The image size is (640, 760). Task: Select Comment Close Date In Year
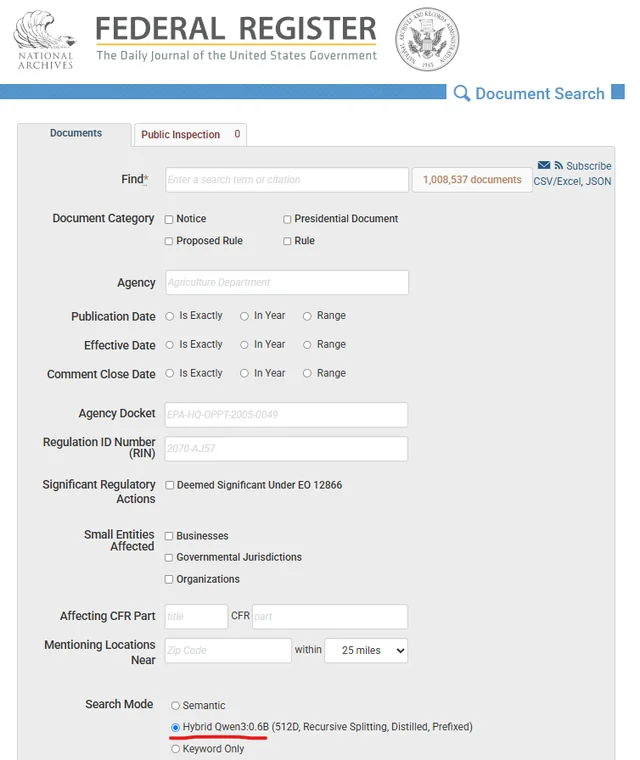click(244, 374)
